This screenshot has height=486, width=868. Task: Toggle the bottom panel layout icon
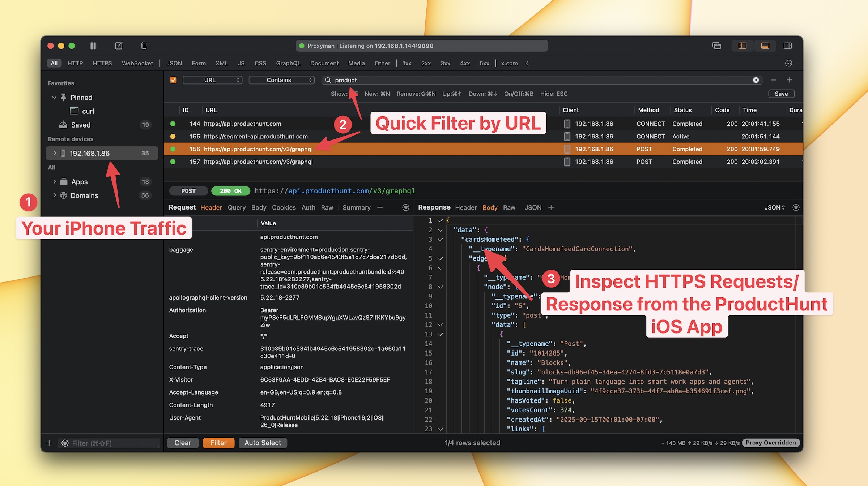765,46
